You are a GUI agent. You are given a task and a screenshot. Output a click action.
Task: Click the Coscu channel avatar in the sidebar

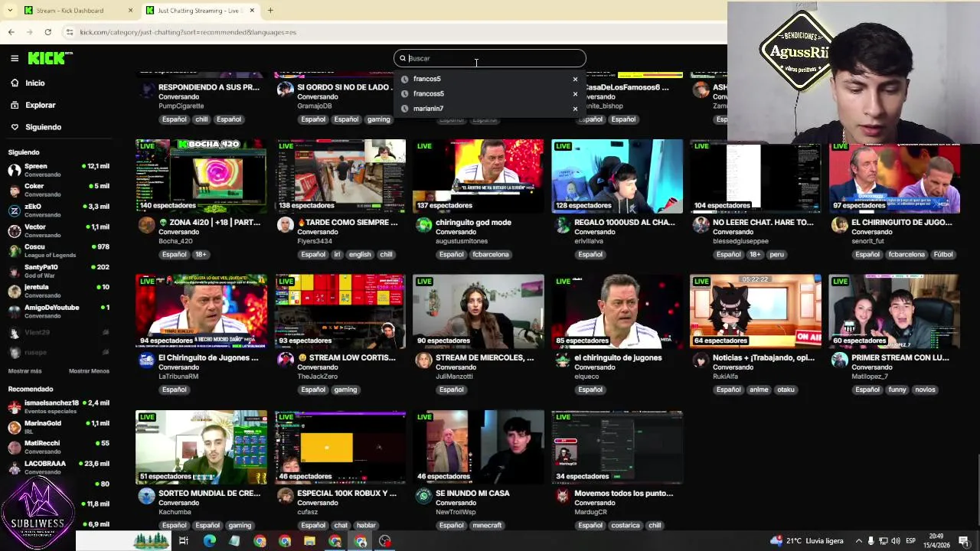pyautogui.click(x=15, y=251)
